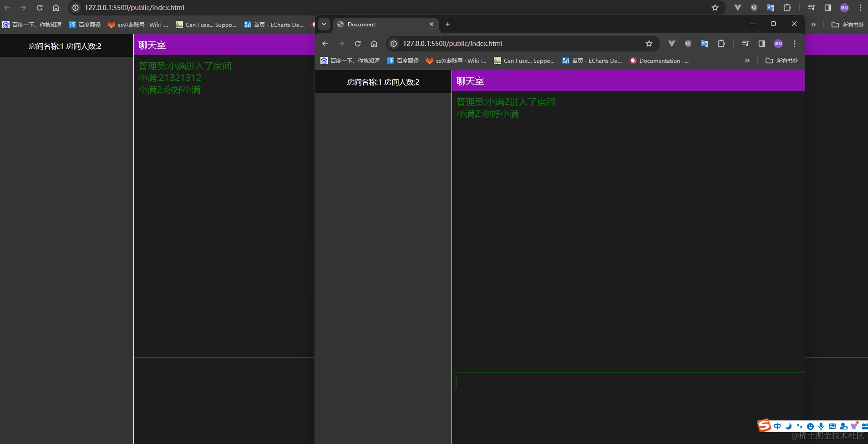Open the 百度一下 bookmark in the front window
Viewport: 868px width, 444px height.
coord(350,61)
